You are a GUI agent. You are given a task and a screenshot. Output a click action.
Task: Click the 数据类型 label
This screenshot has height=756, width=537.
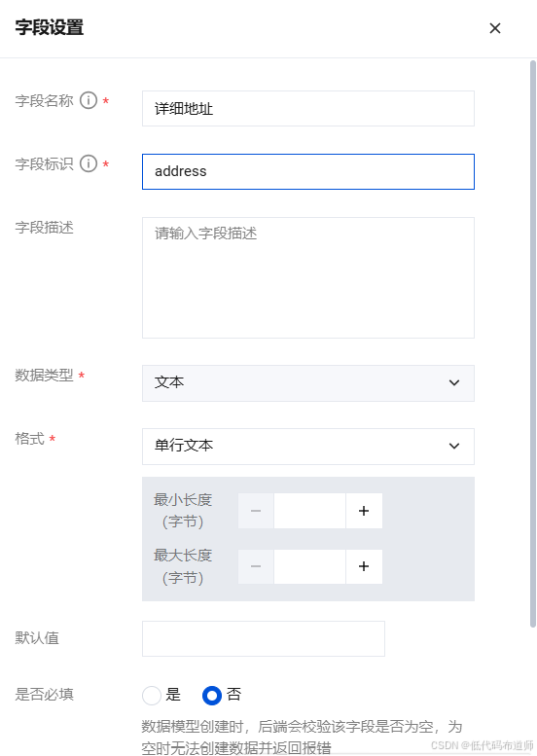click(45, 375)
